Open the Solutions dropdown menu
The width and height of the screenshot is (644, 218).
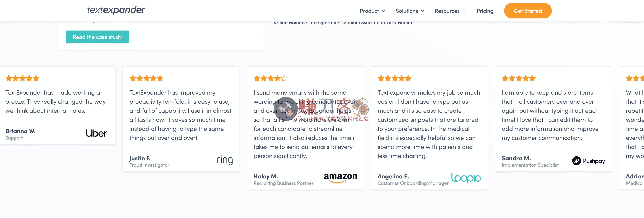click(x=410, y=11)
